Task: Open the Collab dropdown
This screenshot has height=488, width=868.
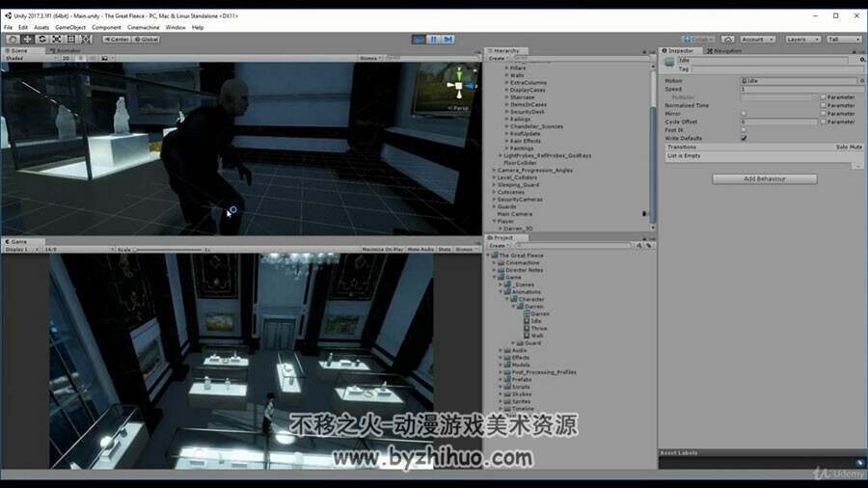Action: click(x=698, y=40)
